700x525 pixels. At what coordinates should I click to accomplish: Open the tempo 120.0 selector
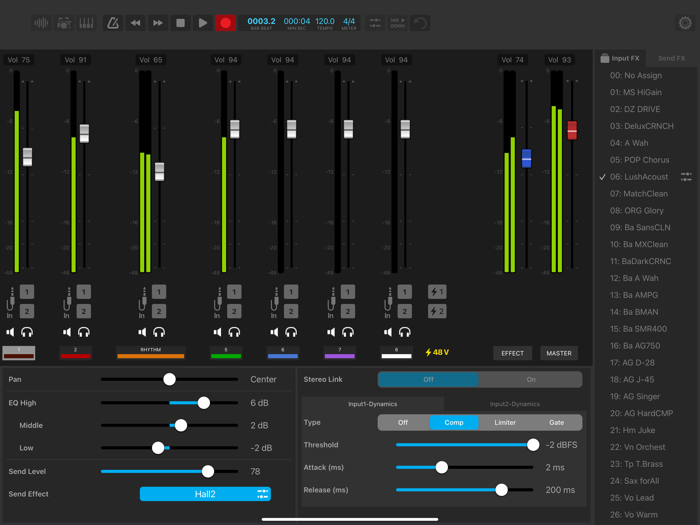[x=325, y=22]
